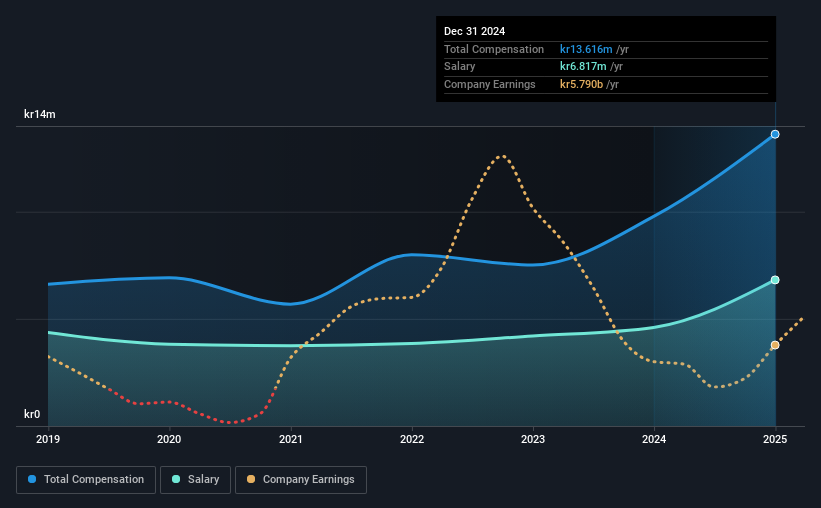The image size is (821, 508).
Task: Click the Total Compensation tooltip row label
Action: [x=494, y=49]
